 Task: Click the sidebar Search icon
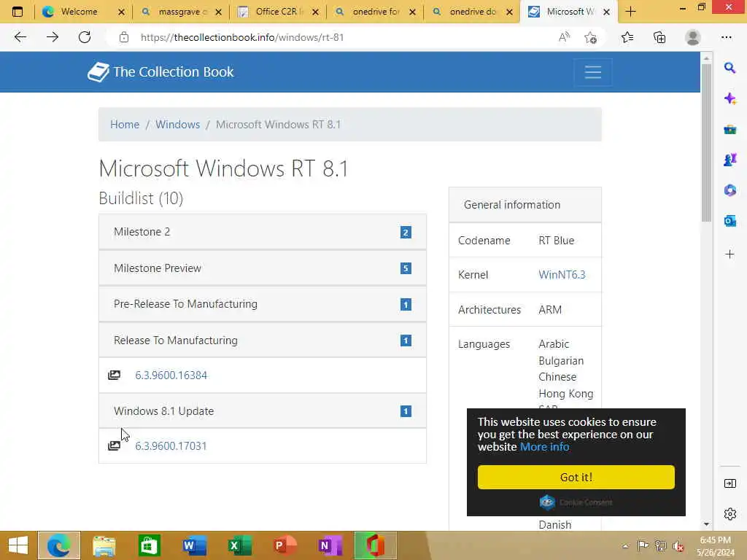coord(729,68)
